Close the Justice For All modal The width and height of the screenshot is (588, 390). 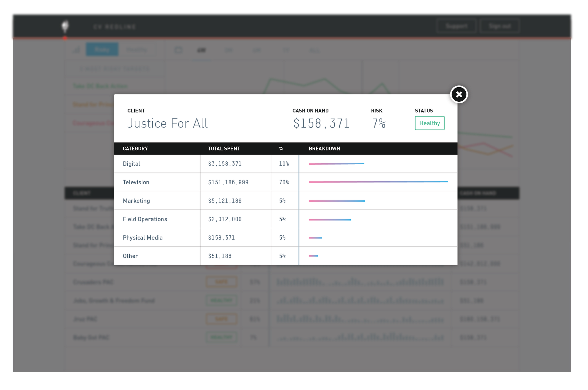[x=459, y=94]
